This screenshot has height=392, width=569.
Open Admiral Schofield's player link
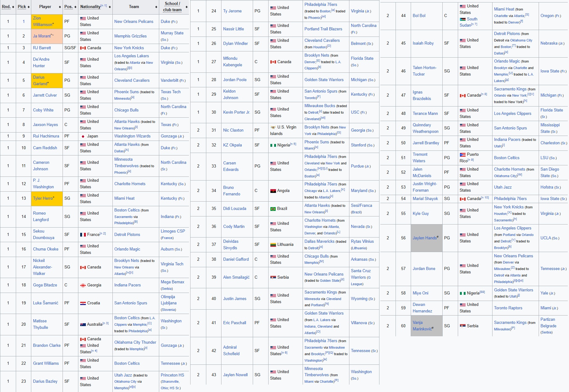[x=231, y=351]
